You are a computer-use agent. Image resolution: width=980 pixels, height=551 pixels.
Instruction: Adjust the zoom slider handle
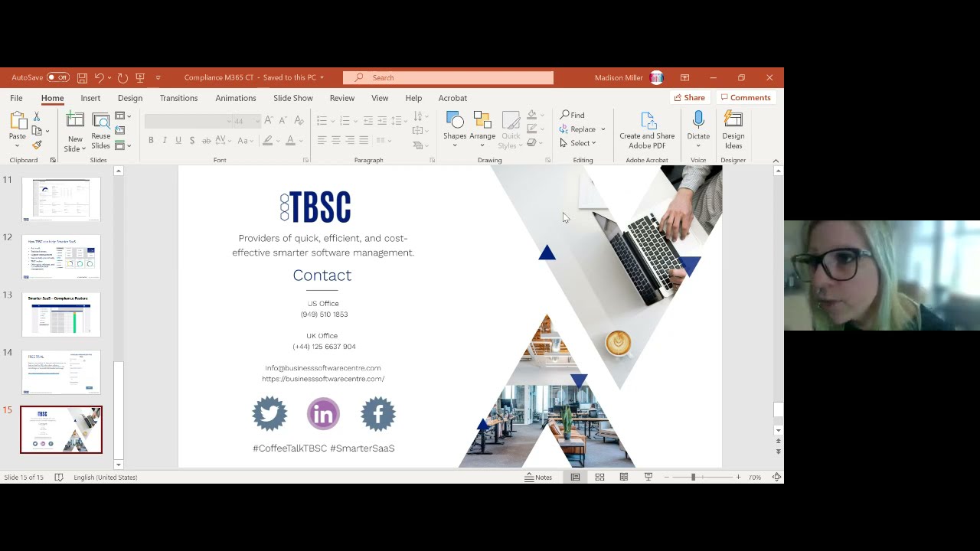click(693, 477)
